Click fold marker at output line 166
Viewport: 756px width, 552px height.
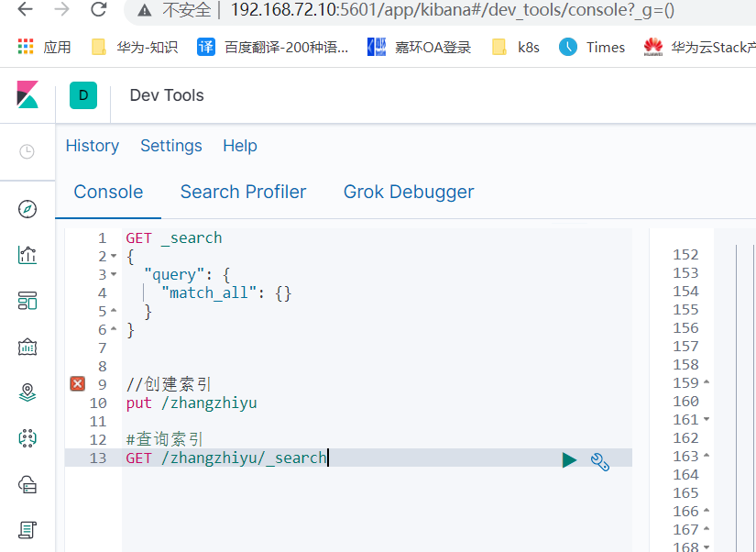pos(707,511)
